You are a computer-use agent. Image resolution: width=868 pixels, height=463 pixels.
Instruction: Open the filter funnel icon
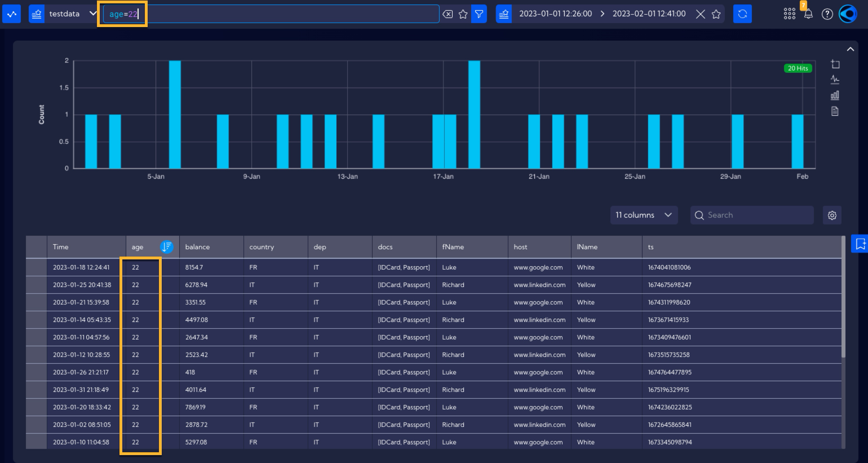tap(479, 14)
